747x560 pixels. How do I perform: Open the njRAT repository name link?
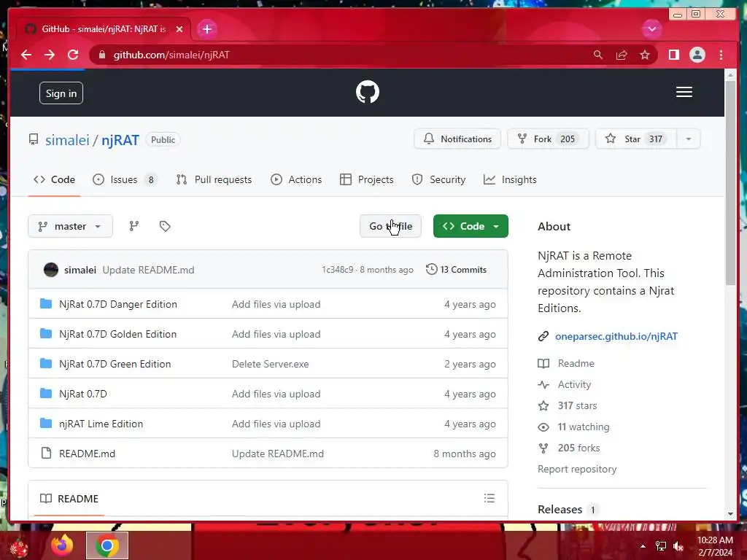(x=120, y=140)
